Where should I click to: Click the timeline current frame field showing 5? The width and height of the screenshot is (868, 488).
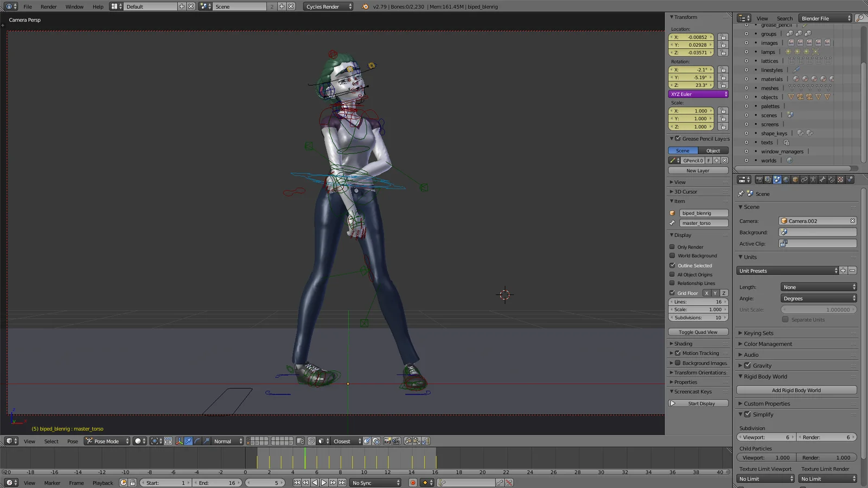pyautogui.click(x=265, y=483)
